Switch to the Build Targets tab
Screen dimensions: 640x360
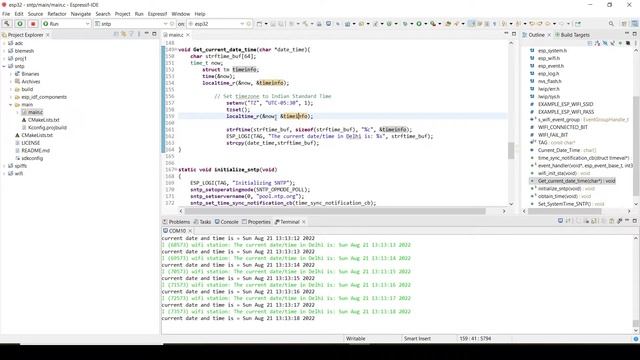pyautogui.click(x=572, y=35)
